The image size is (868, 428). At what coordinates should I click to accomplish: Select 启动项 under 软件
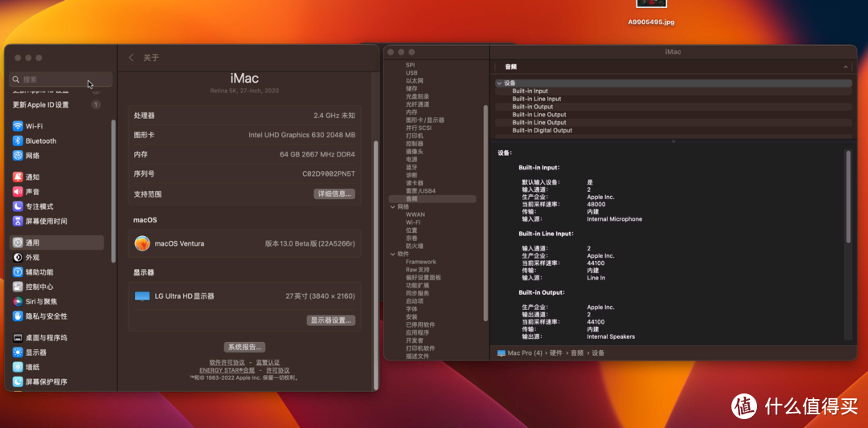point(415,301)
